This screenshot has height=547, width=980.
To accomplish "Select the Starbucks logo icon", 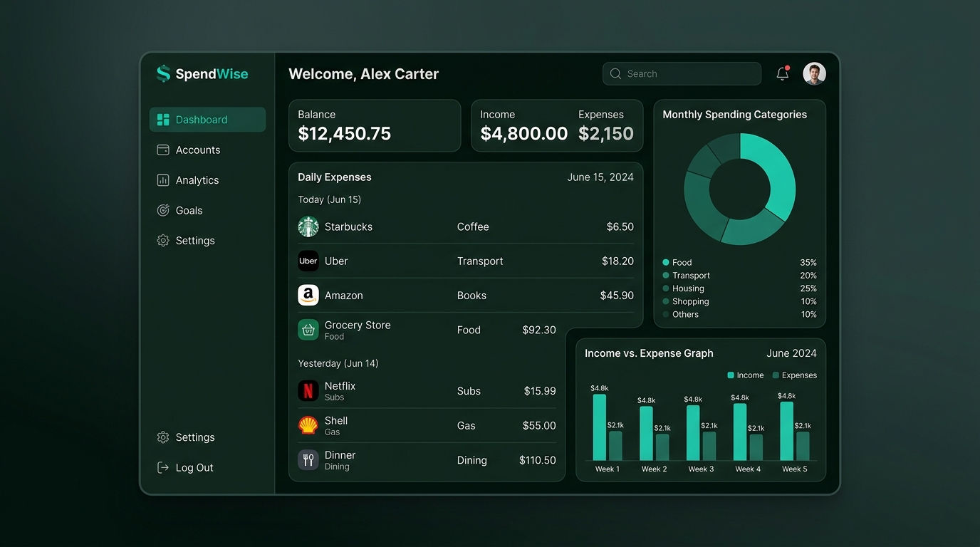I will [x=308, y=226].
